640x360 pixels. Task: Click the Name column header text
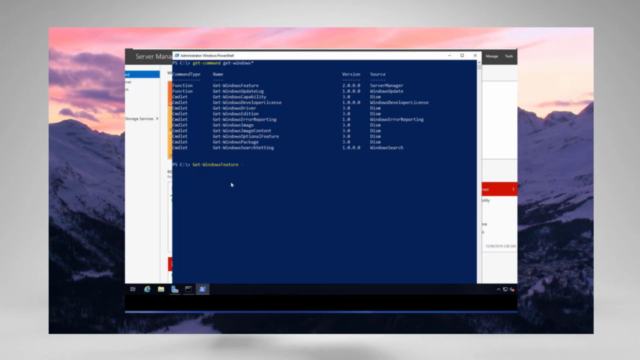tap(218, 74)
